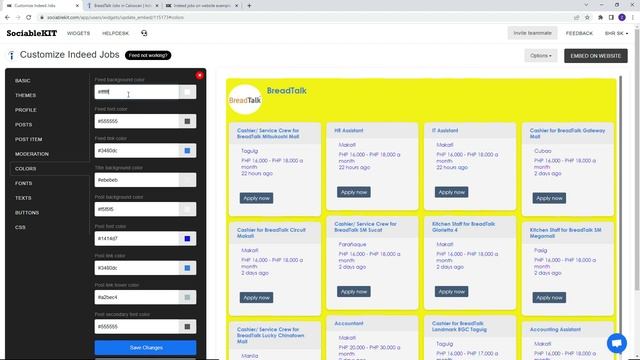Pick post background color swatch
Image resolution: width=640 pixels, height=360 pixels.
[x=187, y=209]
